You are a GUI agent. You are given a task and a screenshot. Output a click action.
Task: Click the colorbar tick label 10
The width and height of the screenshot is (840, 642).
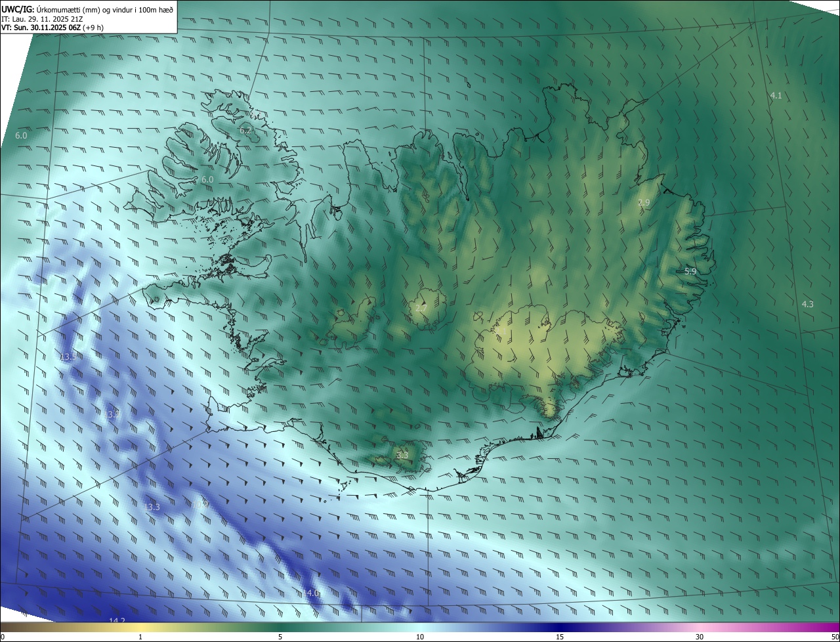pyautogui.click(x=420, y=637)
